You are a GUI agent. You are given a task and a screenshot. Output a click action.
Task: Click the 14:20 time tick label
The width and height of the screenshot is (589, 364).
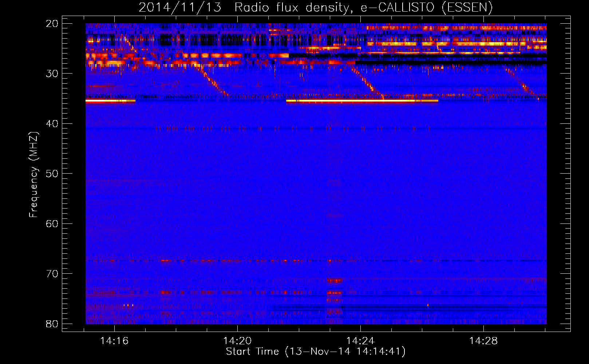pos(237,341)
